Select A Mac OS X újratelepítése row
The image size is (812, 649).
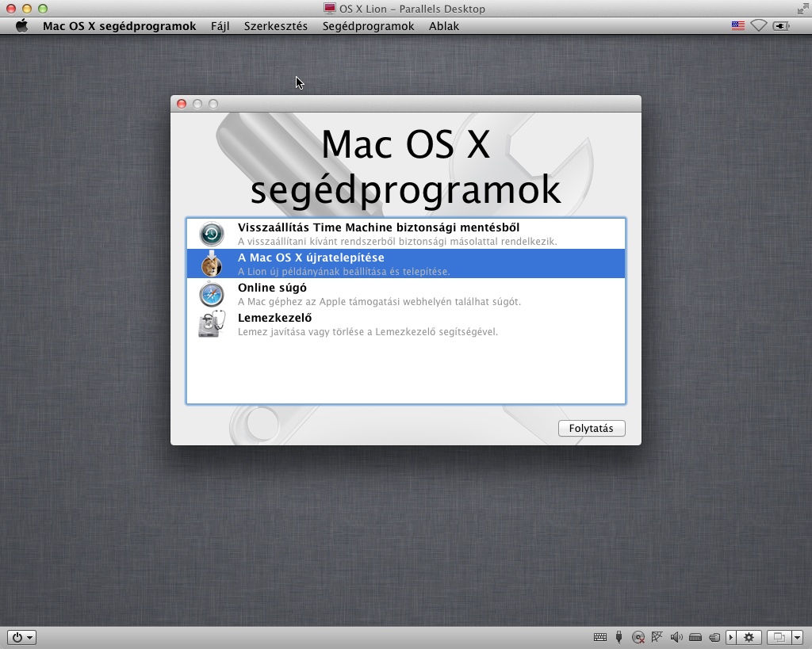[x=406, y=264]
